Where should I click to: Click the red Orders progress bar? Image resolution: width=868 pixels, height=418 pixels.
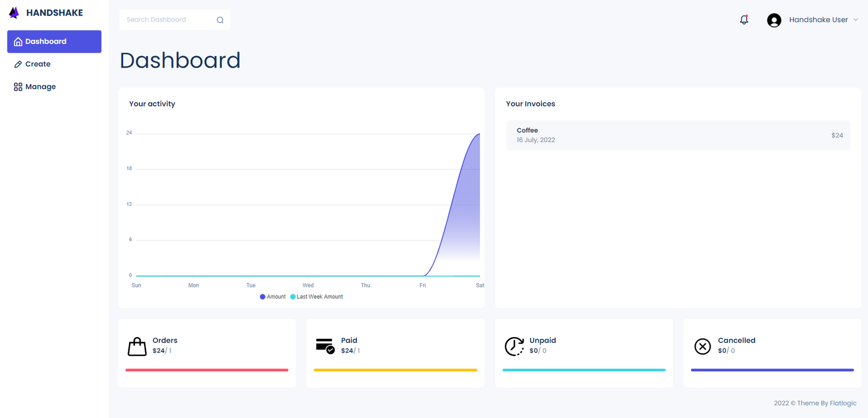coord(207,370)
